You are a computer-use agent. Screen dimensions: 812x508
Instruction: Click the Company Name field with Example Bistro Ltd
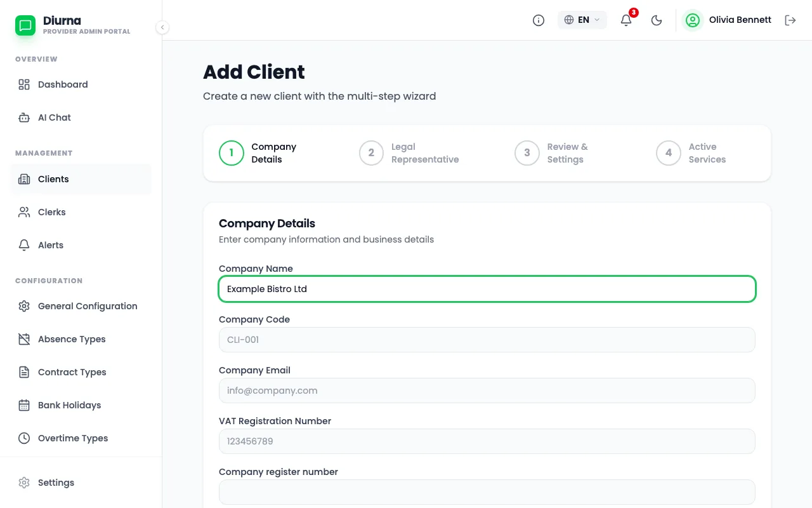pos(487,289)
